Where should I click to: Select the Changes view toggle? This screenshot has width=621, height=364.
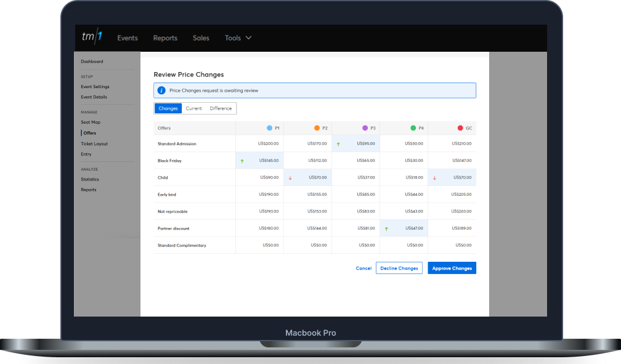coord(168,108)
